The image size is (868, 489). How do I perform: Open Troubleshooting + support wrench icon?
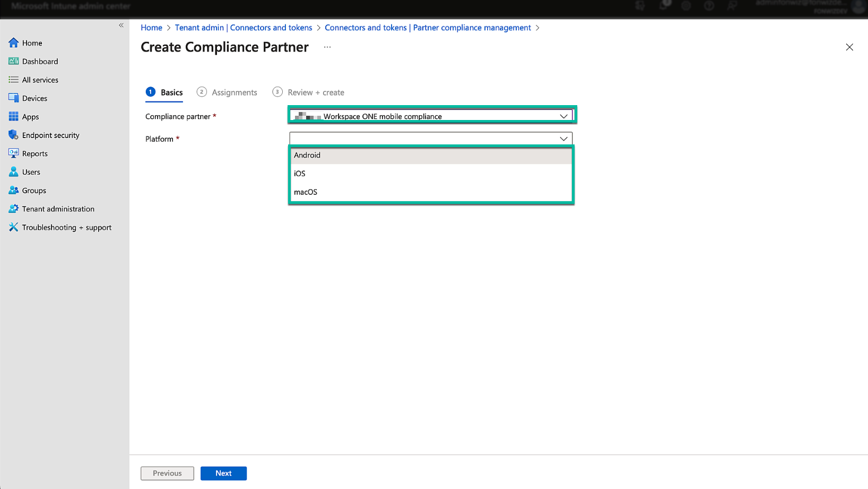tap(13, 227)
